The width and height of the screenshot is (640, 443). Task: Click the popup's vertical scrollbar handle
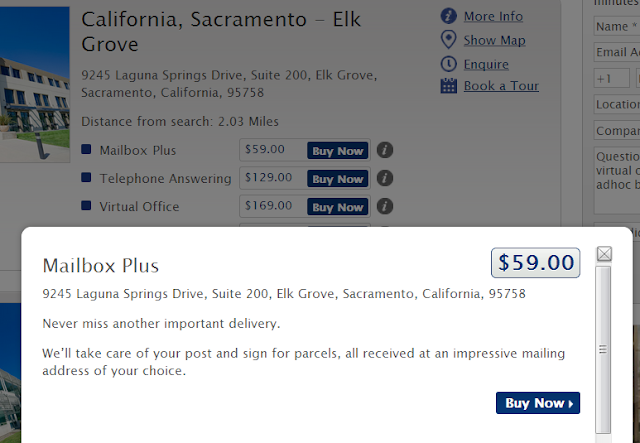coord(602,349)
